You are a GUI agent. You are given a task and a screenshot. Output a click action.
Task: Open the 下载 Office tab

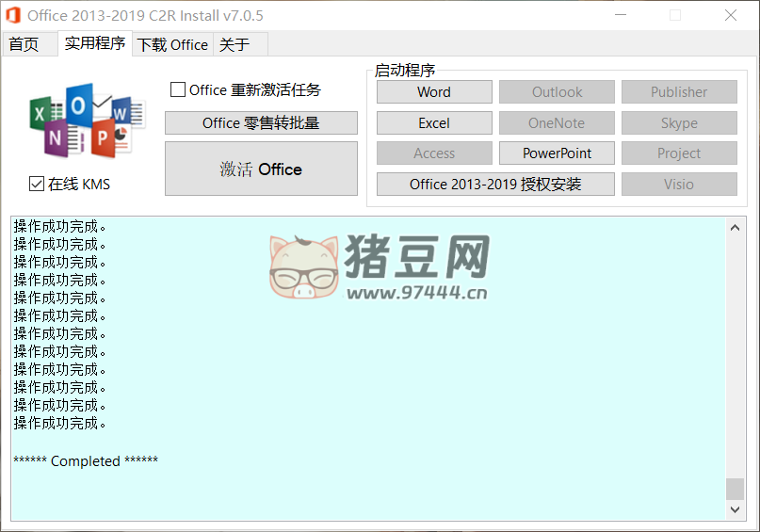tap(172, 44)
